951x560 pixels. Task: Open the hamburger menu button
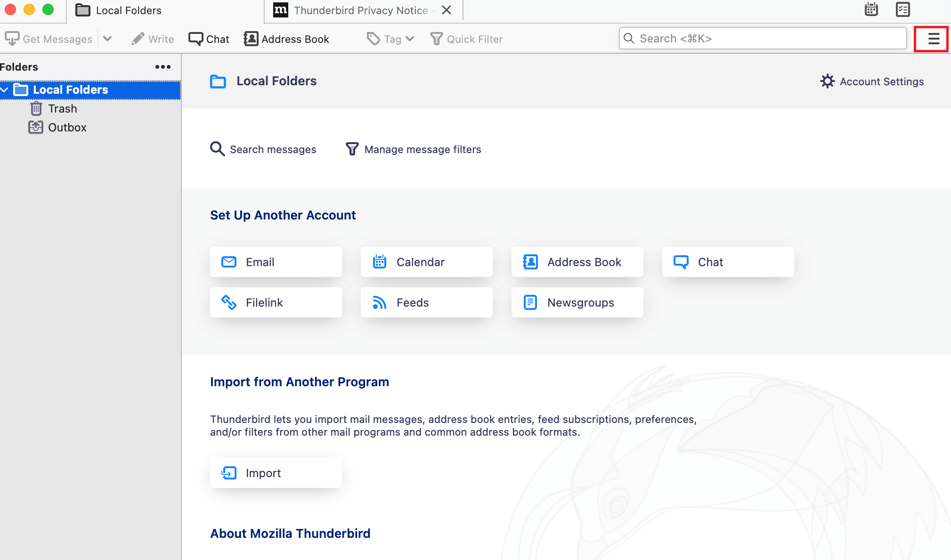point(932,38)
